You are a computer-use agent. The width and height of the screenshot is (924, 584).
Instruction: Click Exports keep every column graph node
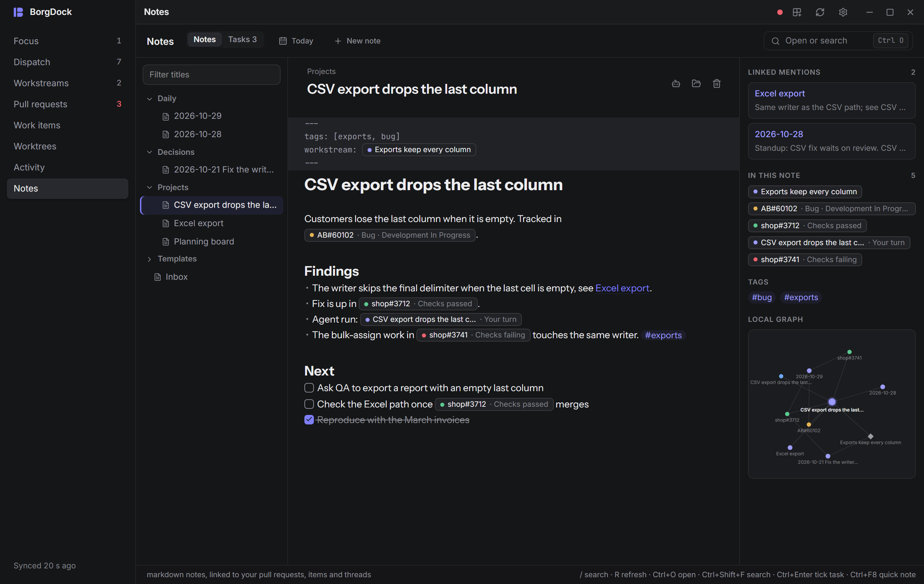(x=870, y=436)
